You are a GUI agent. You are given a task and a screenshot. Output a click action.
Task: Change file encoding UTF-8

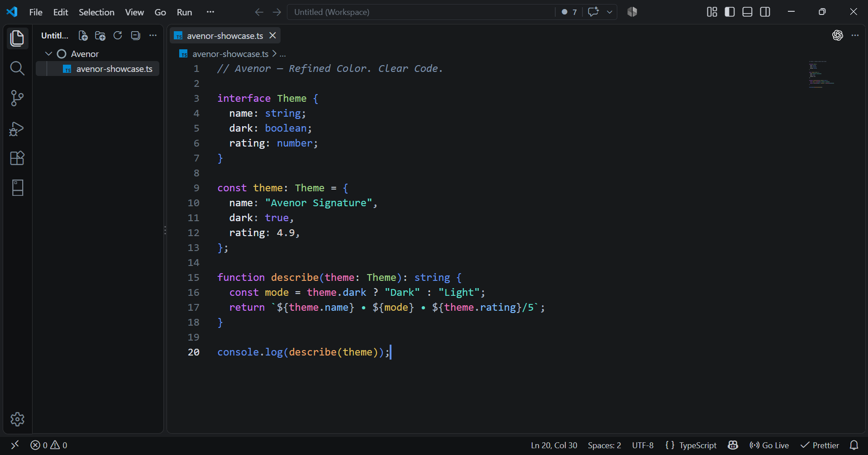643,446
